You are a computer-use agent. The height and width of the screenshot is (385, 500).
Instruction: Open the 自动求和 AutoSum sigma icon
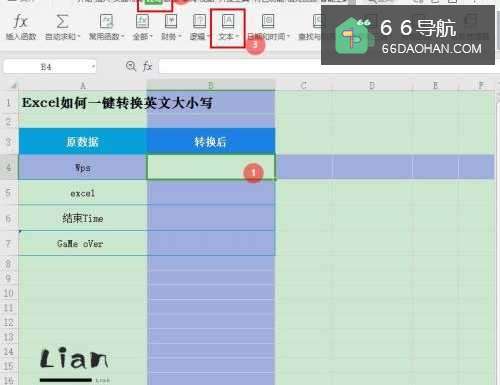point(62,22)
